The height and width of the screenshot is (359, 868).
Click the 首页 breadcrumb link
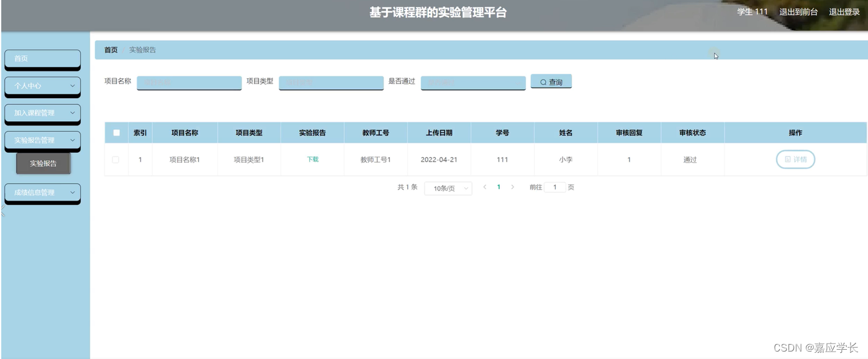111,50
